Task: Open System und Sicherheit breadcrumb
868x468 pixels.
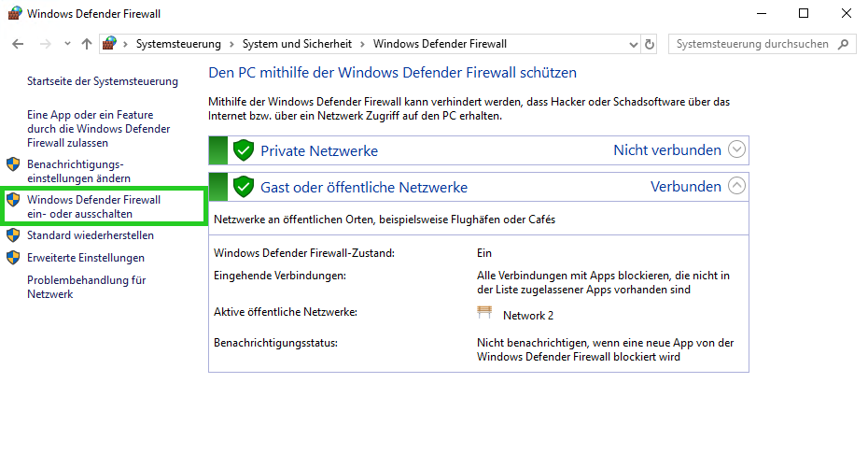Action: (x=297, y=44)
